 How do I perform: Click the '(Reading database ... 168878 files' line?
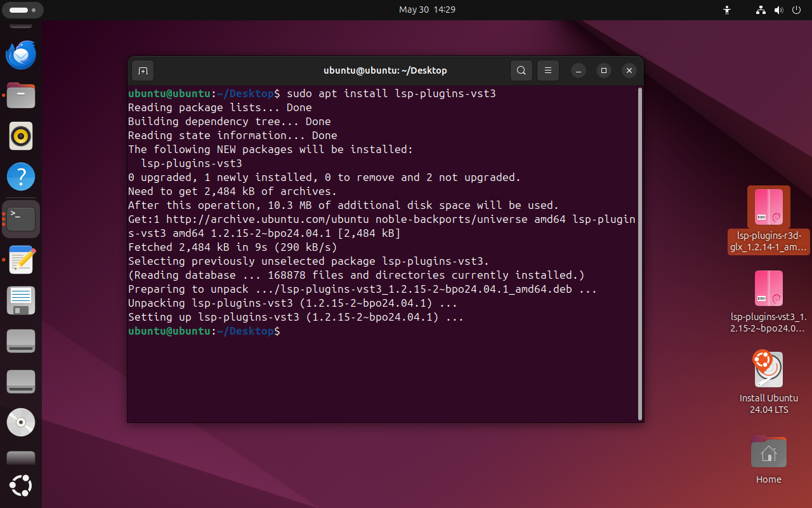357,275
